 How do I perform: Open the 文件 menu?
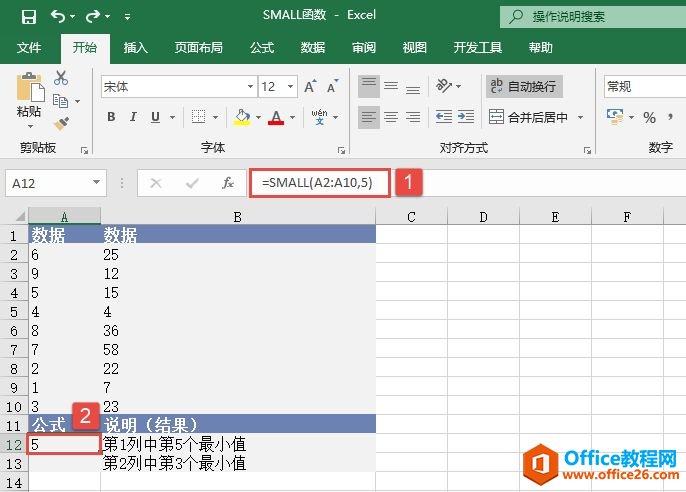[29, 47]
